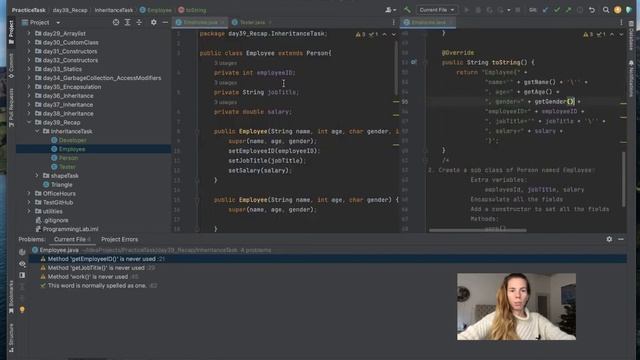Click the yellow intention light bulb
The width and height of the screenshot is (640, 360).
click(x=22, y=310)
